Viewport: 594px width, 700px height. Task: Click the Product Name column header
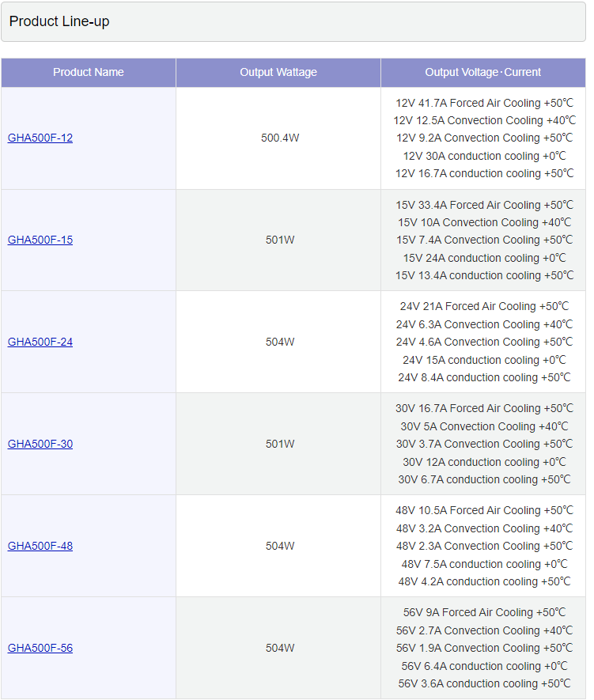(89, 72)
